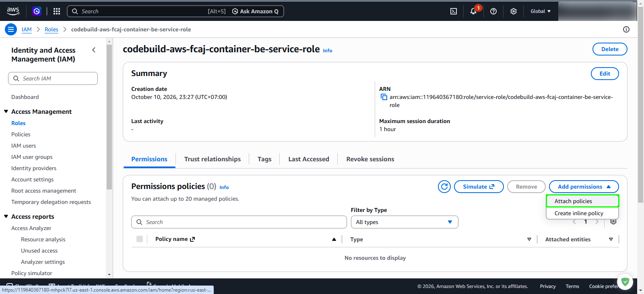644x294 pixels.
Task: Choose Create inline policy option
Action: pos(582,213)
